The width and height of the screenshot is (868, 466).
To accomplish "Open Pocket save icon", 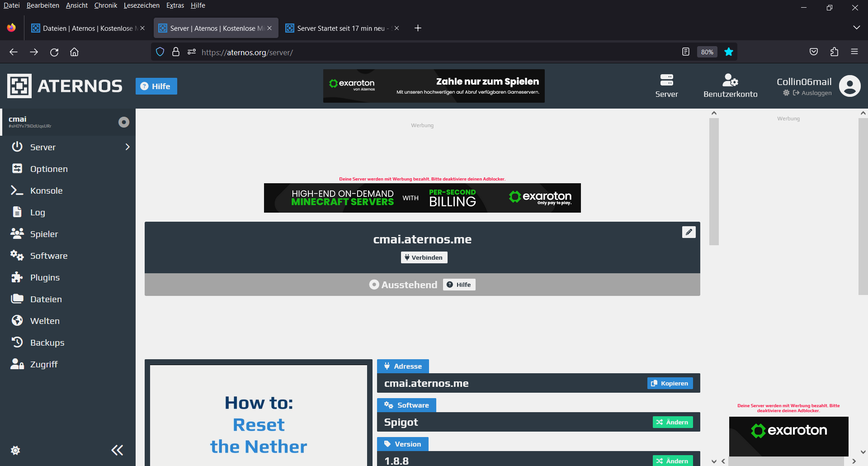I will [814, 52].
